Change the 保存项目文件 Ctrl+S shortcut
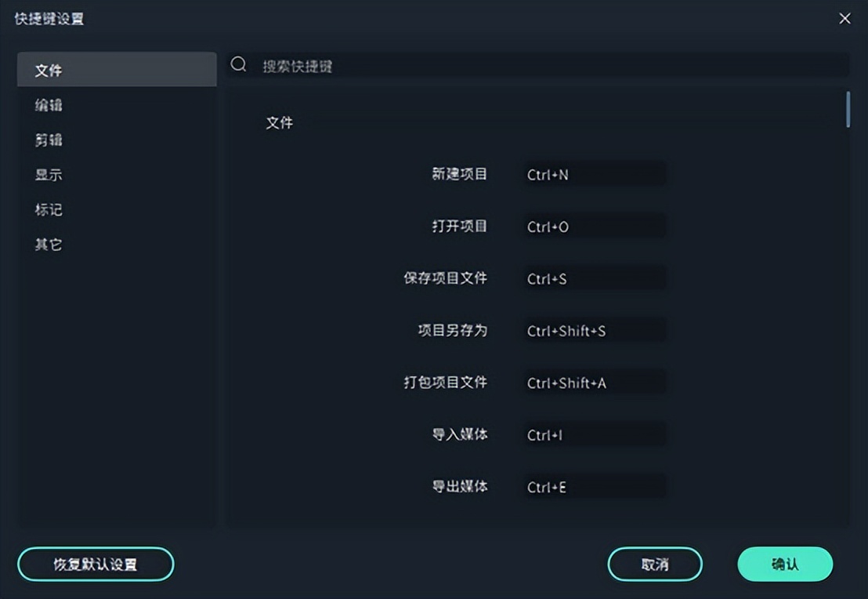 (x=594, y=278)
